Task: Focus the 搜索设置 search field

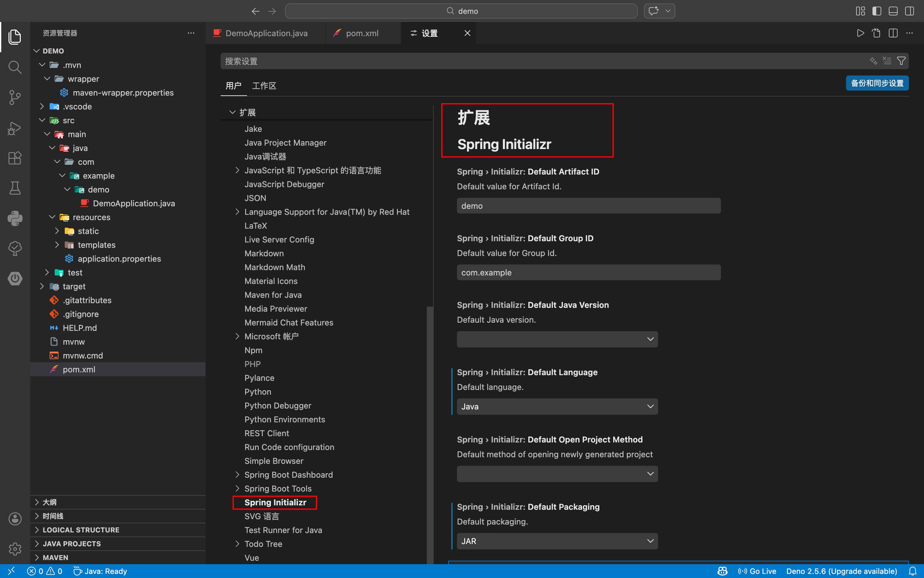Action: pos(542,61)
